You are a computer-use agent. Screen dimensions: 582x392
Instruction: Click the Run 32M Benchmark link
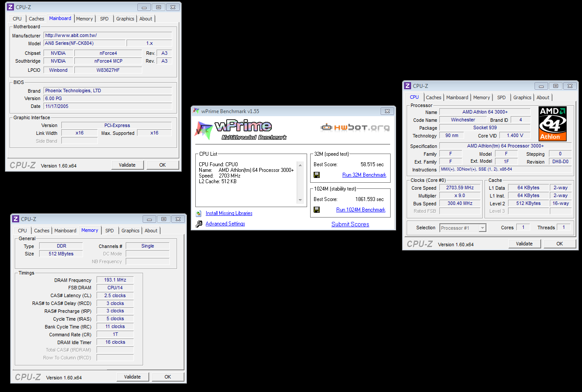pos(364,175)
